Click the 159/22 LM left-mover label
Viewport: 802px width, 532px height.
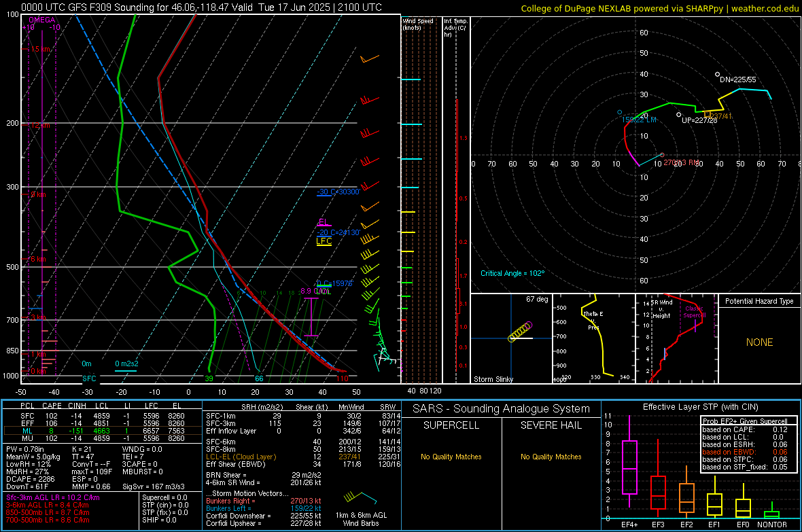coord(639,120)
